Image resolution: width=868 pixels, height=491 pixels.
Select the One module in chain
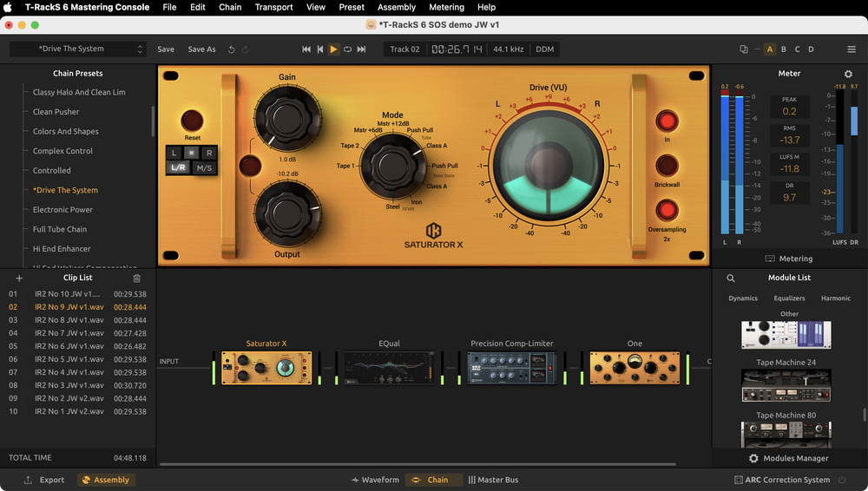pos(635,368)
